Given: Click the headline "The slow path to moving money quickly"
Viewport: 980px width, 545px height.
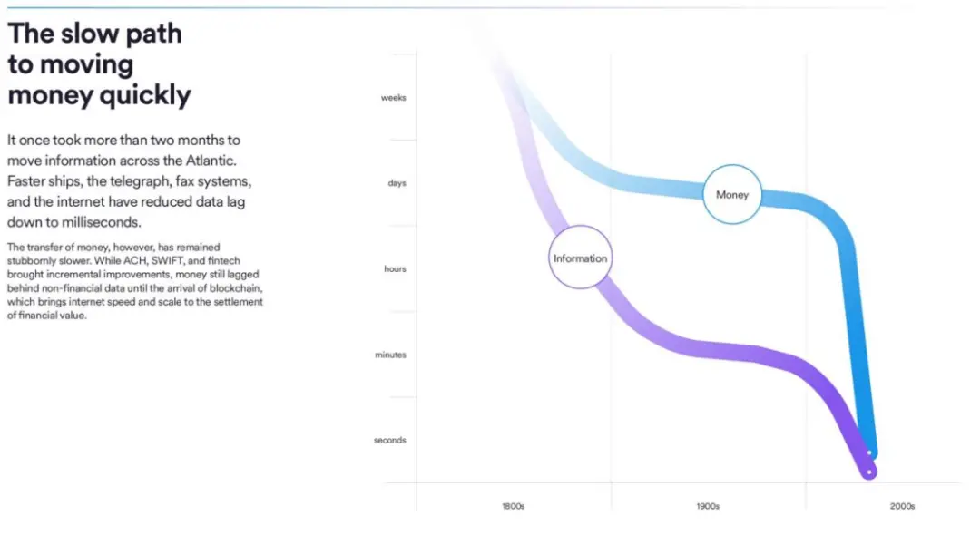Looking at the screenshot, I should (99, 64).
